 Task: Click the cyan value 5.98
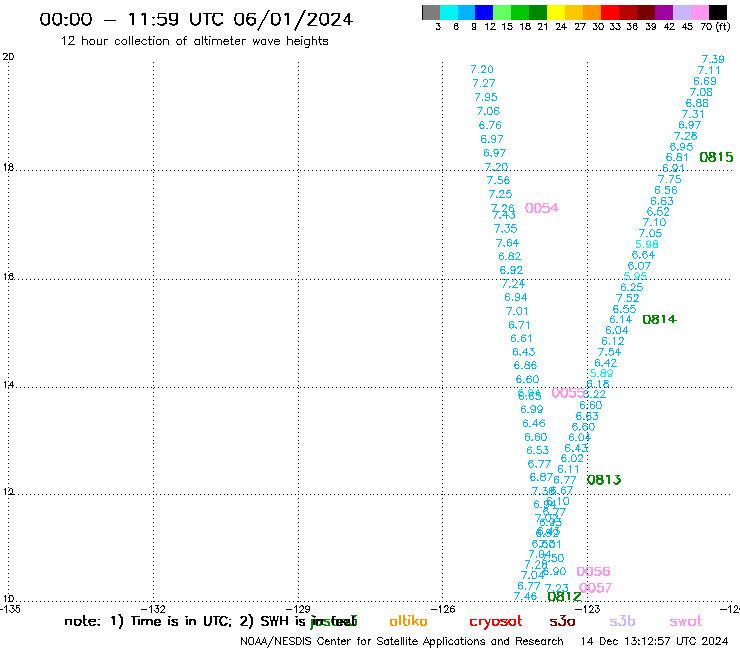[x=647, y=244]
